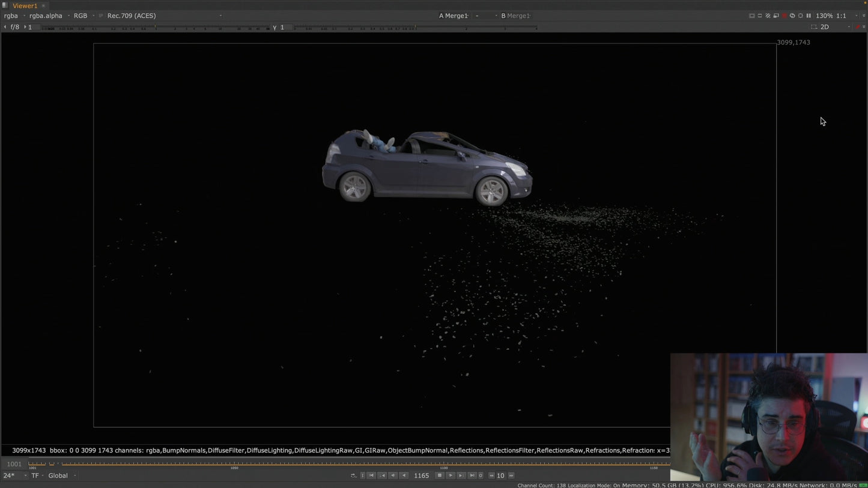Screen dimensions: 868x488
Task: Open the 130% zoom level dropdown
Action: [x=824, y=16]
